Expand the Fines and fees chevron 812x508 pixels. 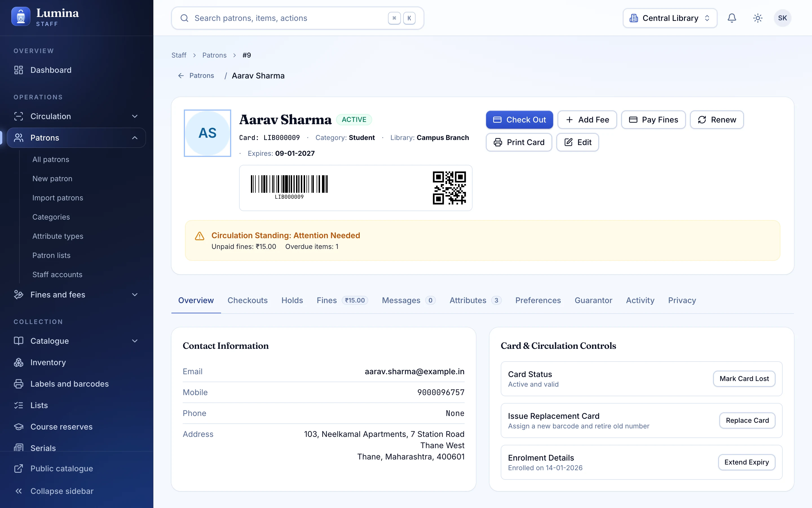click(x=134, y=295)
